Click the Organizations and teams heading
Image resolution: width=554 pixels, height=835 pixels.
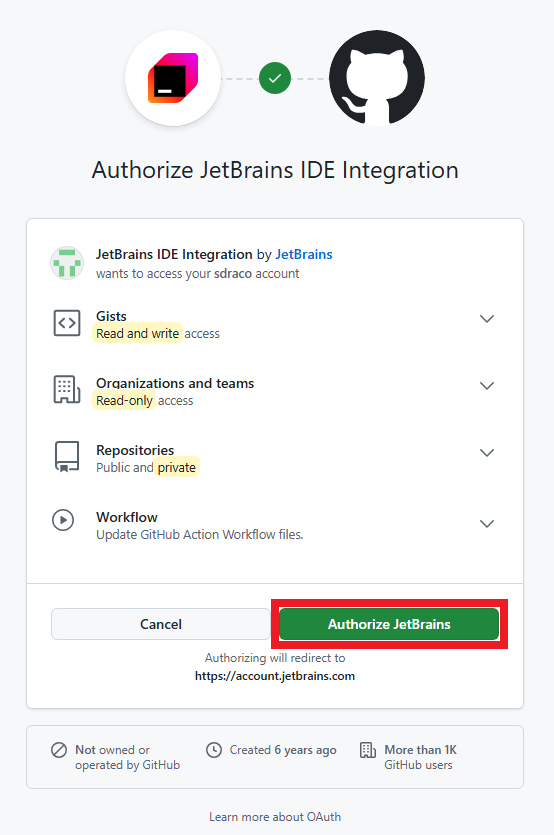tap(175, 383)
